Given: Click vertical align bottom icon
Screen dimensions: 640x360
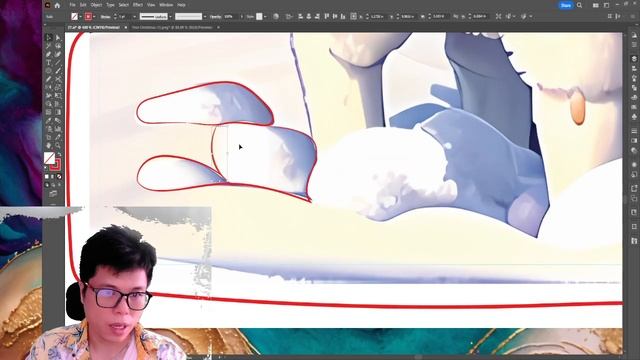Looking at the screenshot, I should point(343,16).
